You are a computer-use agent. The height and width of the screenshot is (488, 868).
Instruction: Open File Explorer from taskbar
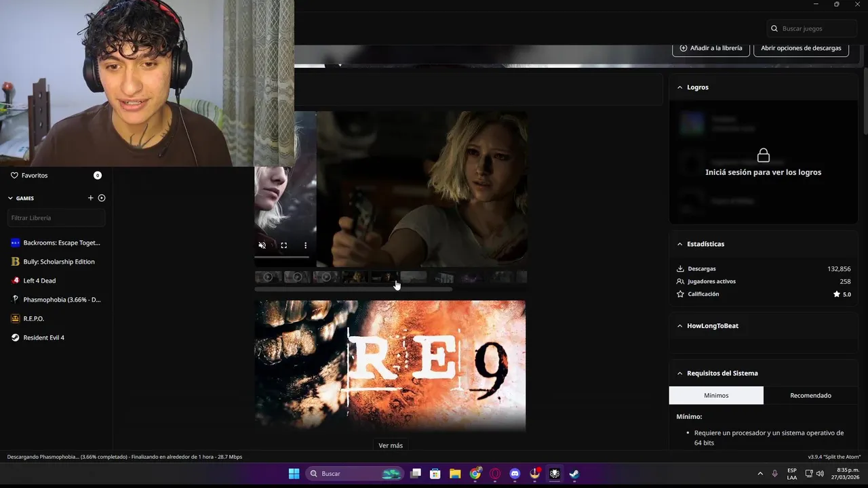click(455, 474)
